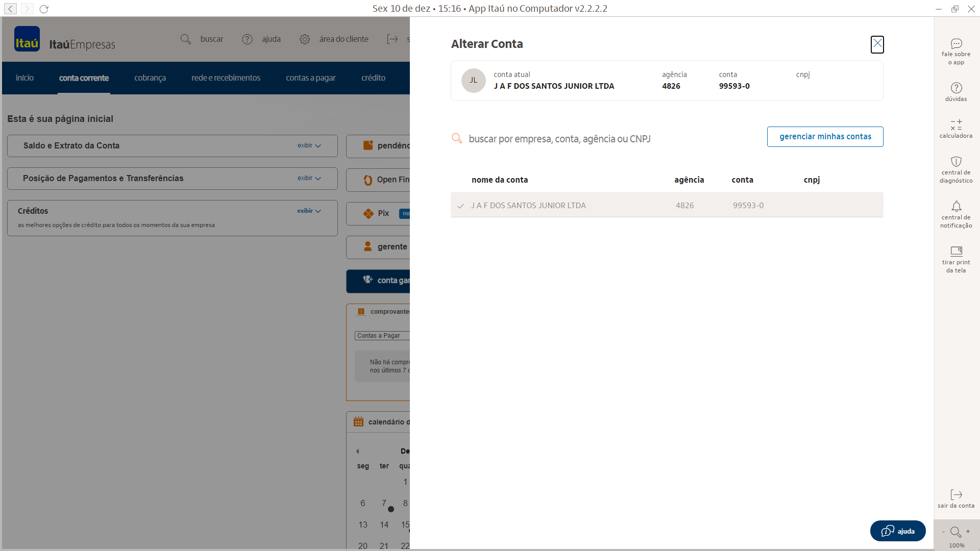The image size is (980, 551).
Task: Click the sair da conta icon
Action: pyautogui.click(x=956, y=495)
